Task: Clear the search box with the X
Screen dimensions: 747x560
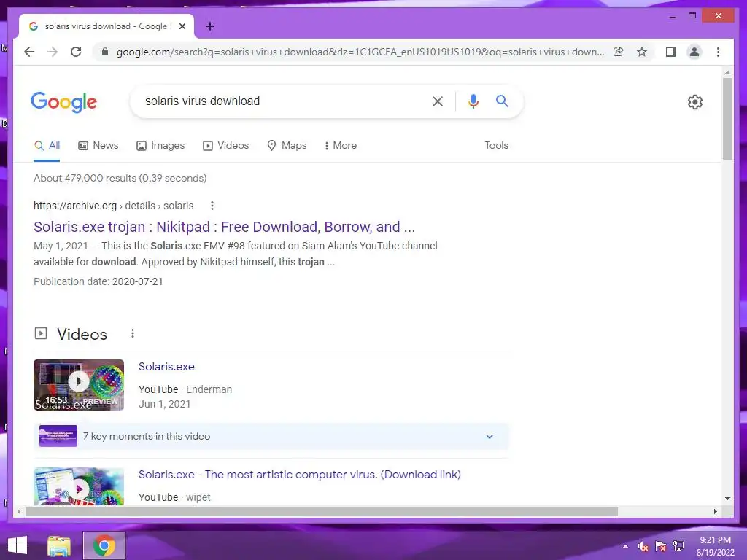Action: pos(438,101)
